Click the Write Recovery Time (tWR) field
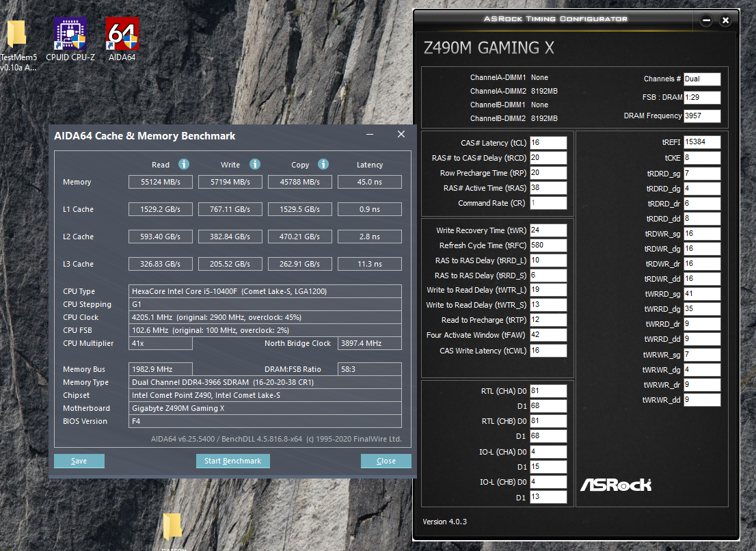Viewport: 756px width, 551px height. pyautogui.click(x=548, y=230)
